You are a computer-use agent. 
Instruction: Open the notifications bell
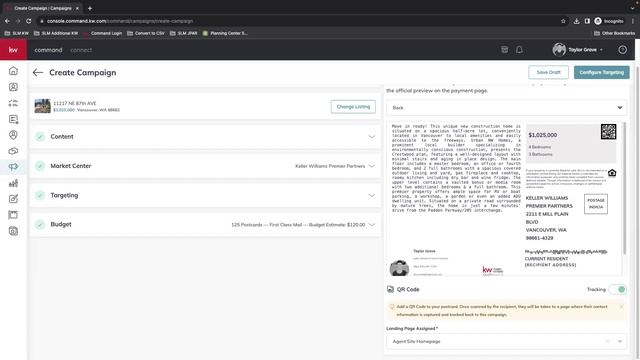[519, 50]
